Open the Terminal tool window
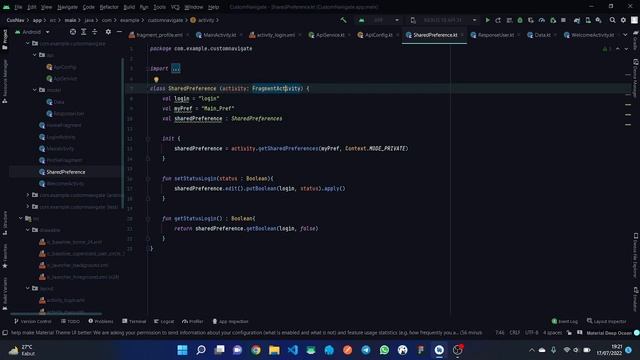The height and width of the screenshot is (360, 640). [134, 321]
